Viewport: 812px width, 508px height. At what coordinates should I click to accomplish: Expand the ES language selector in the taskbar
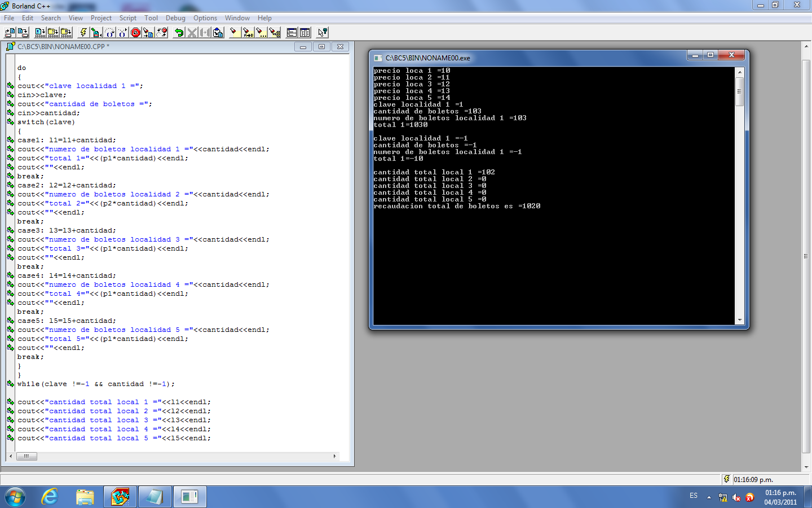pyautogui.click(x=693, y=496)
